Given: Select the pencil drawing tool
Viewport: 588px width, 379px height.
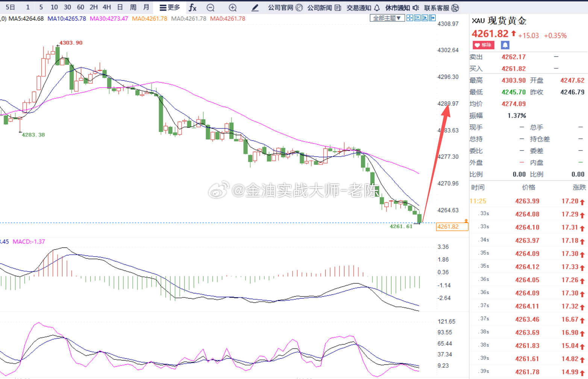Looking at the screenshot, I should [x=255, y=8].
